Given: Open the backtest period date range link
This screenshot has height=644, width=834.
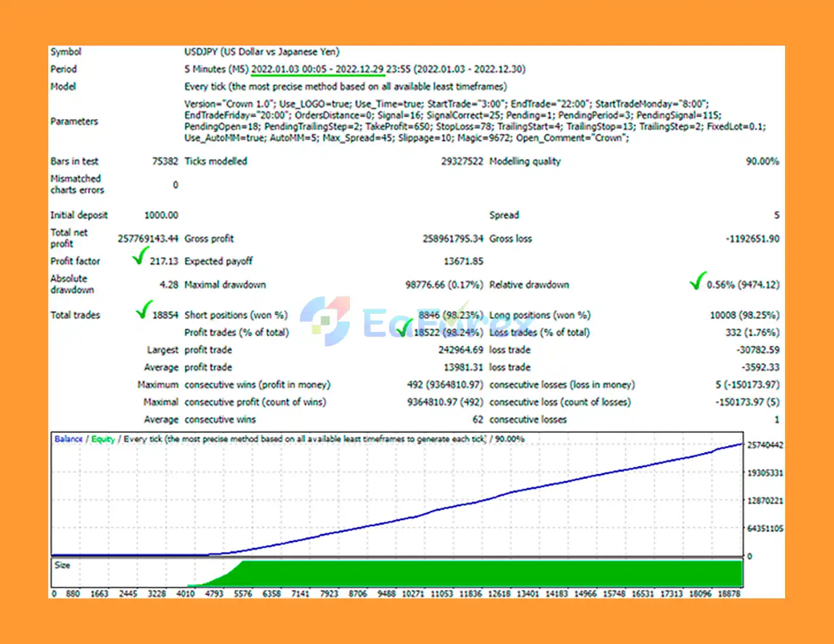Looking at the screenshot, I should coord(317,68).
